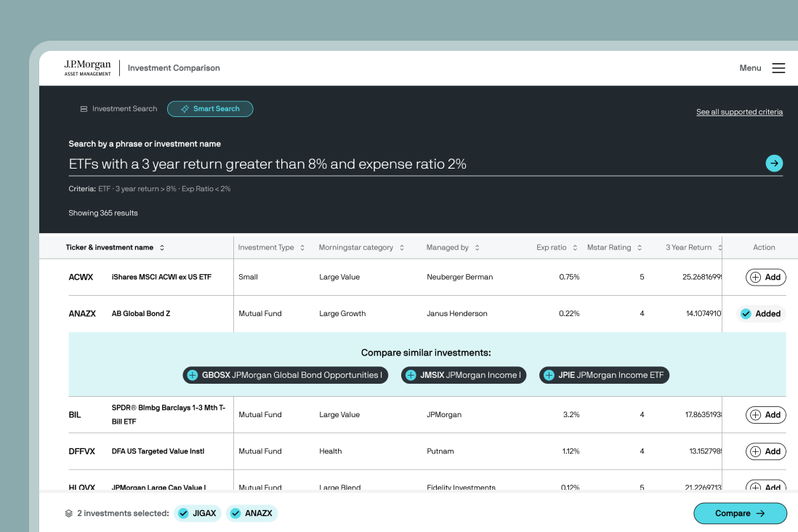Deselect the ANAZX chip in the bottom bar

(x=252, y=513)
